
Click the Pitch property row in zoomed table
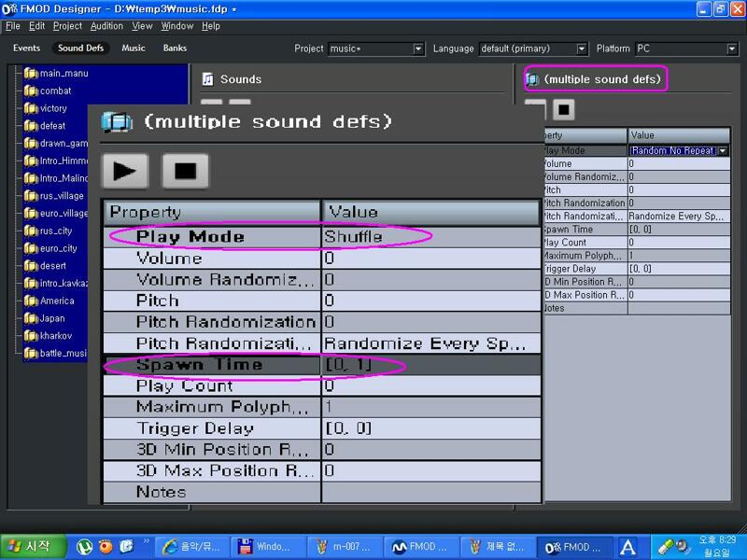[322, 301]
